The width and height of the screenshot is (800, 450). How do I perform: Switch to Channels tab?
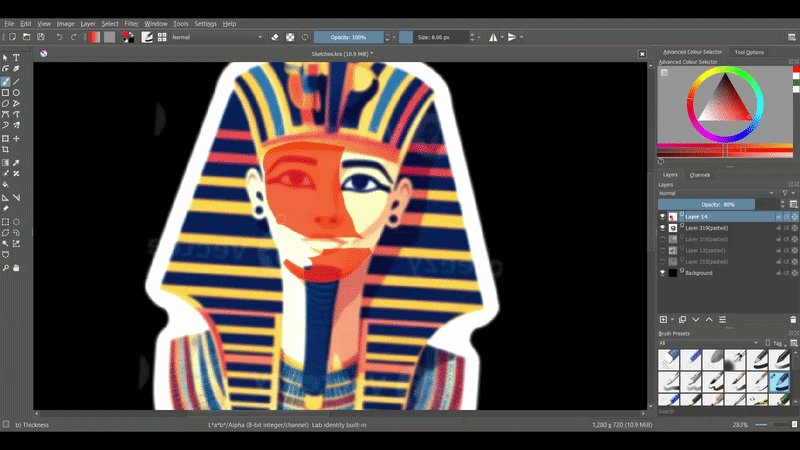699,175
